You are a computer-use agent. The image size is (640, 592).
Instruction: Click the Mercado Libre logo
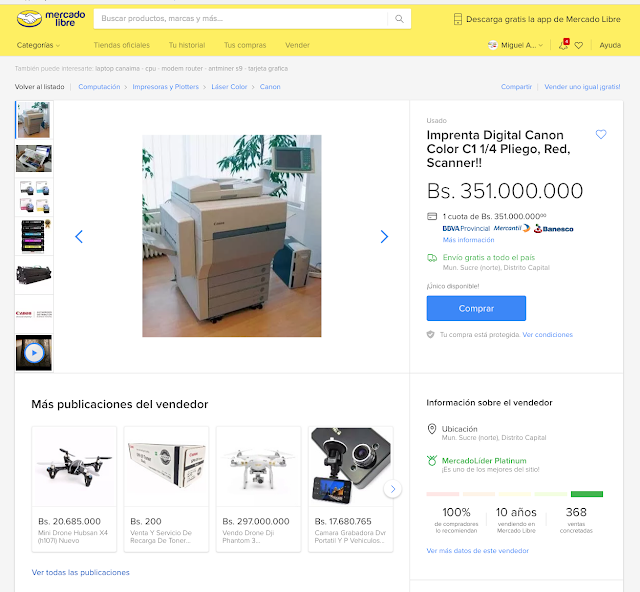[x=51, y=19]
